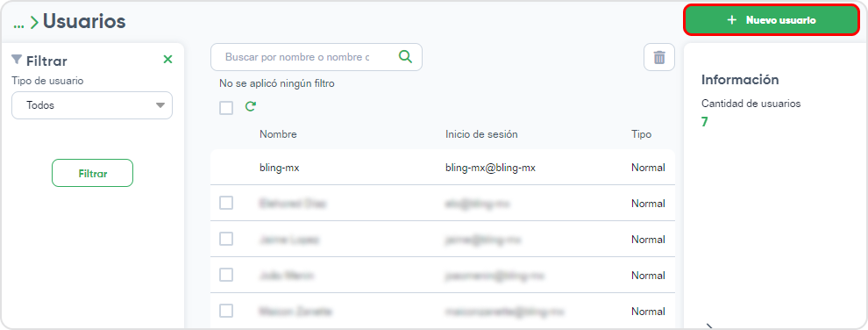
Task: Toggle the select-all checkbox above Nombre
Action: point(226,107)
